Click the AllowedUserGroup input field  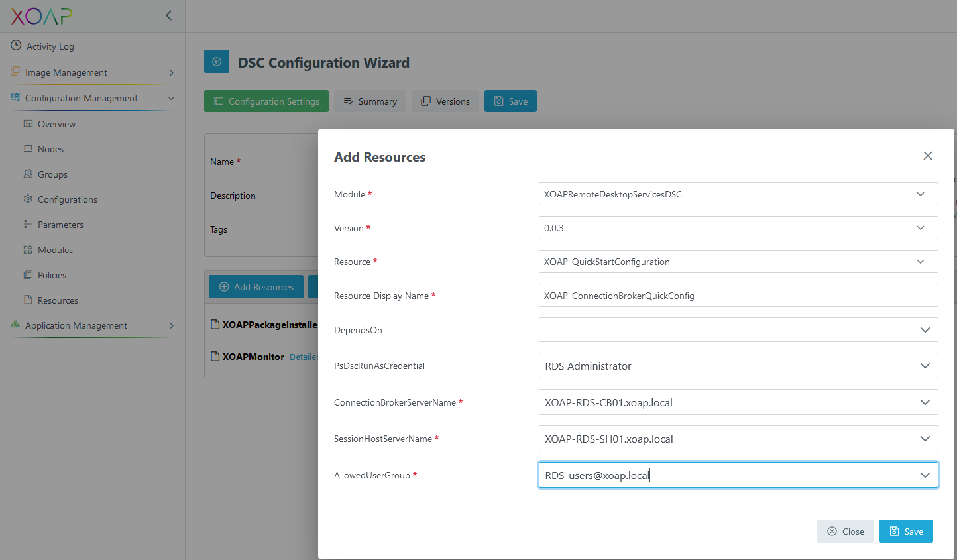coord(729,475)
